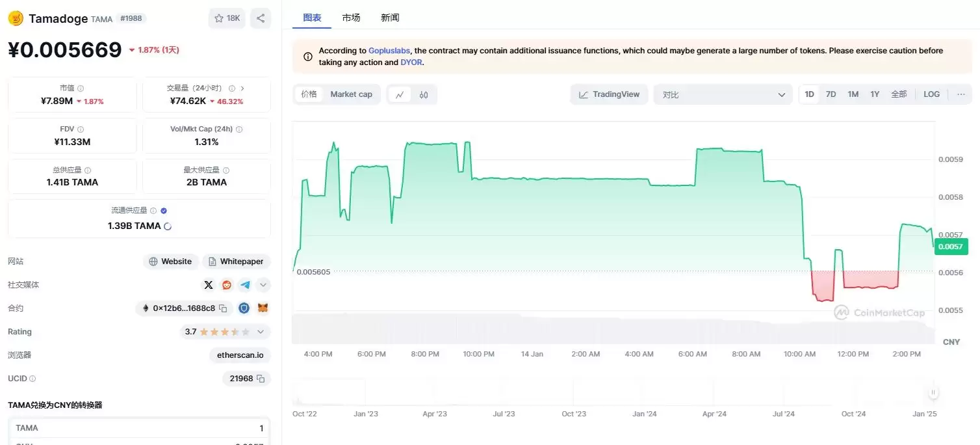Click the X (Twitter) social icon

[208, 284]
